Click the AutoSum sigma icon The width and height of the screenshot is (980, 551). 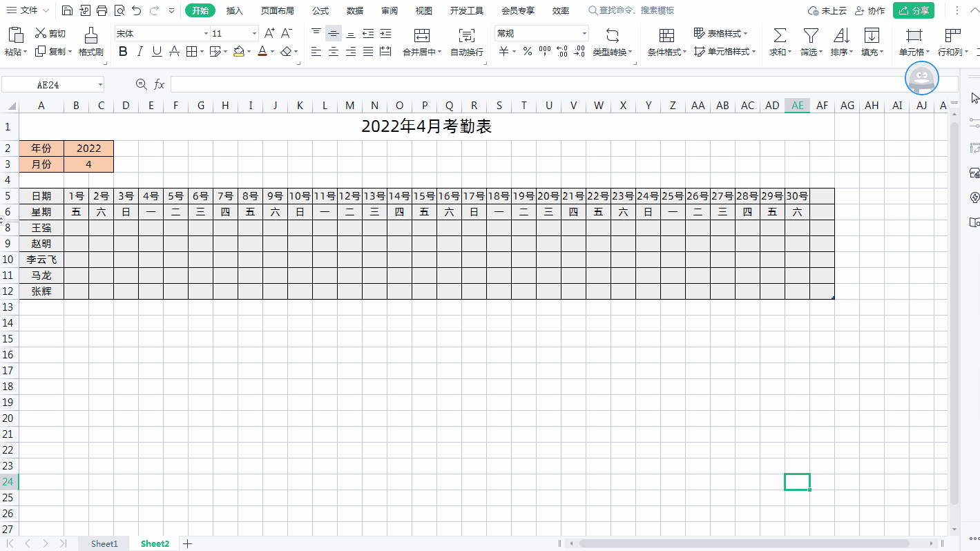point(780,35)
